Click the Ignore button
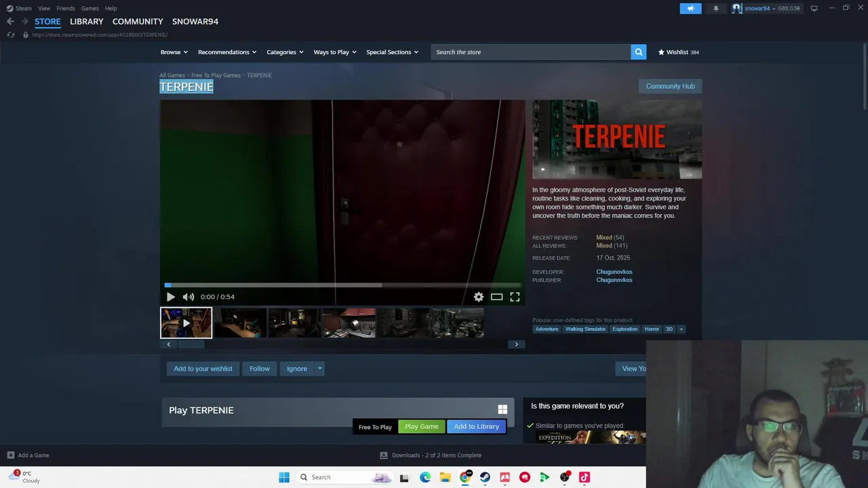The width and height of the screenshot is (868, 488). 297,369
